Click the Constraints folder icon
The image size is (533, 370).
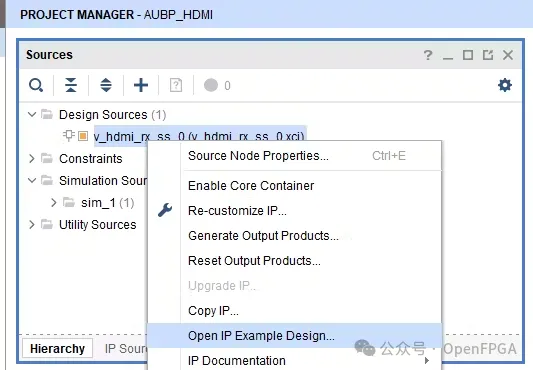pyautogui.click(x=47, y=158)
